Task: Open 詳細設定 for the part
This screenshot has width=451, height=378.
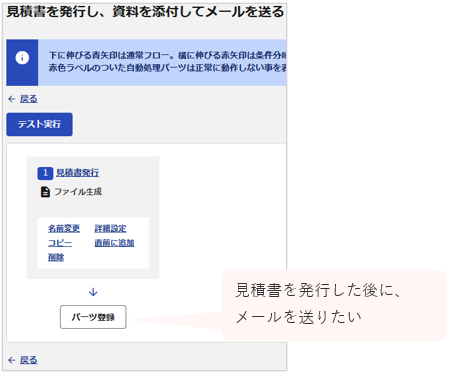Action: click(110, 228)
